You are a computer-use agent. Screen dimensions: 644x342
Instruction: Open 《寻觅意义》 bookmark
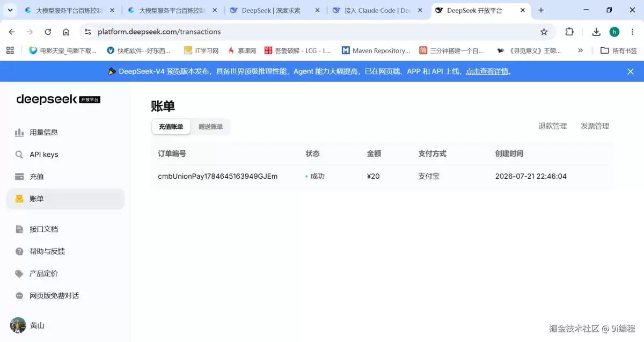point(529,50)
